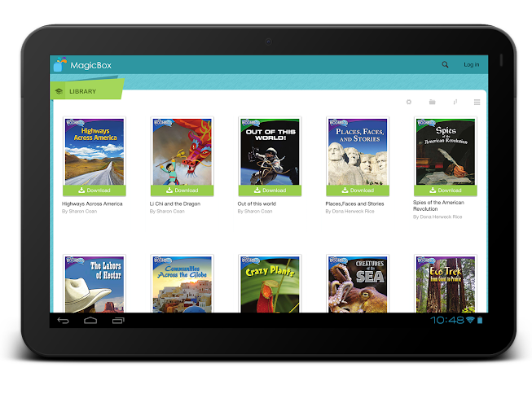The image size is (532, 407).
Task: Click the folder icon in library toolbar
Action: click(432, 102)
